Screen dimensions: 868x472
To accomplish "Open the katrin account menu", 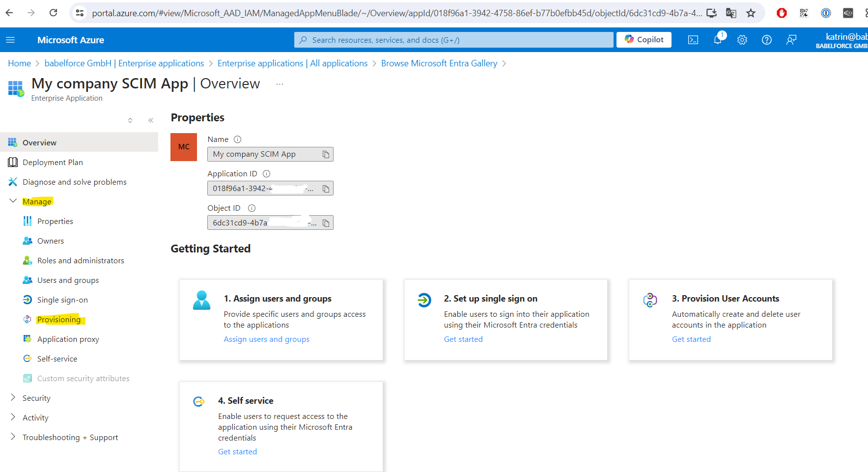I will pyautogui.click(x=842, y=40).
